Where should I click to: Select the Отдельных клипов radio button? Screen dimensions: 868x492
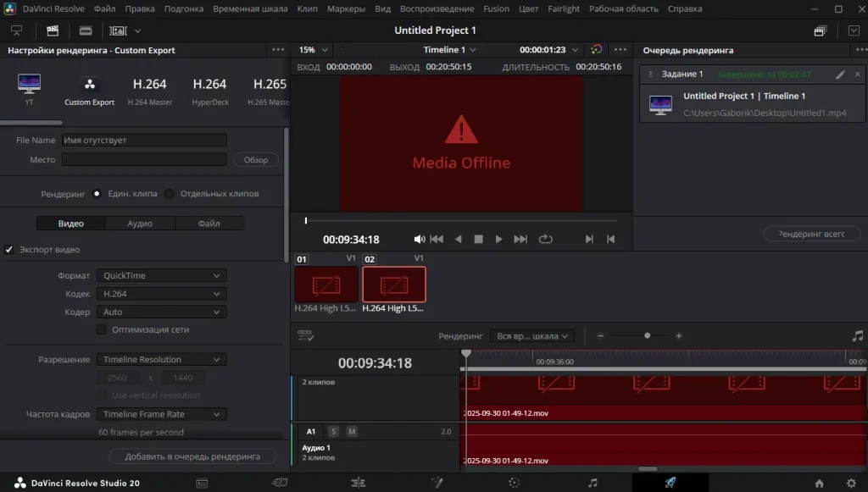(170, 194)
